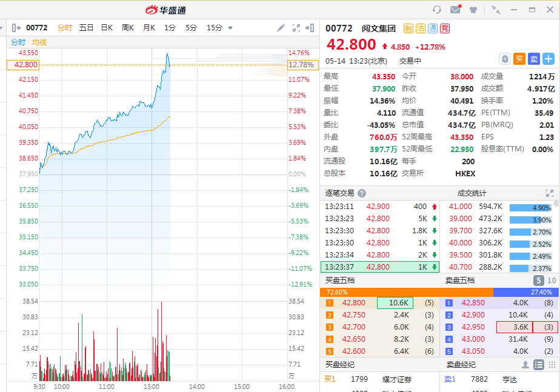The height and width of the screenshot is (392, 560).
Task: Switch broker queue to list view
Action: pyautogui.click(x=539, y=365)
